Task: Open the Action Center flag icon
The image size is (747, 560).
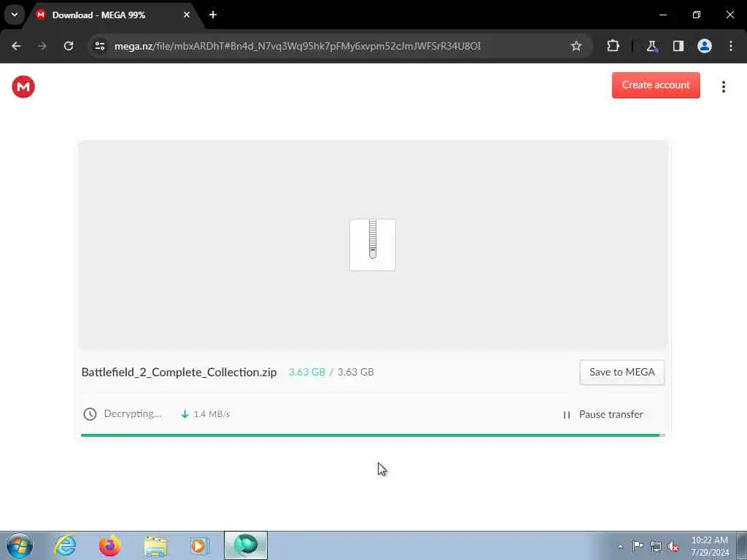Action: (x=638, y=546)
